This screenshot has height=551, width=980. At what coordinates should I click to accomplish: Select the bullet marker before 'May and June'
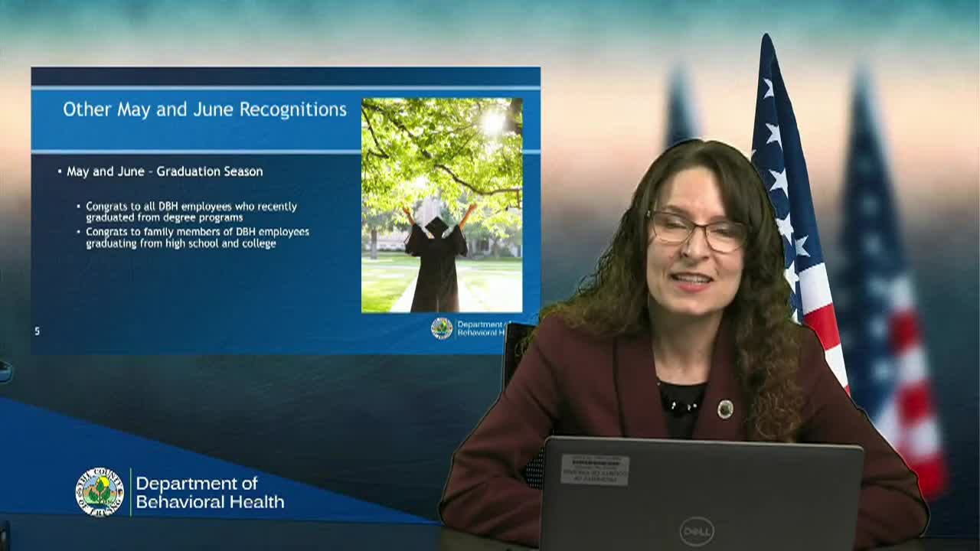[x=59, y=171]
